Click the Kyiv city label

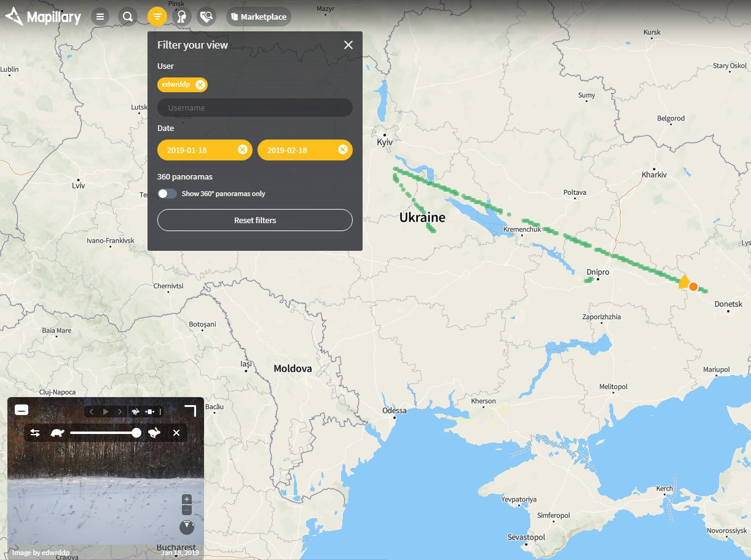pyautogui.click(x=385, y=143)
